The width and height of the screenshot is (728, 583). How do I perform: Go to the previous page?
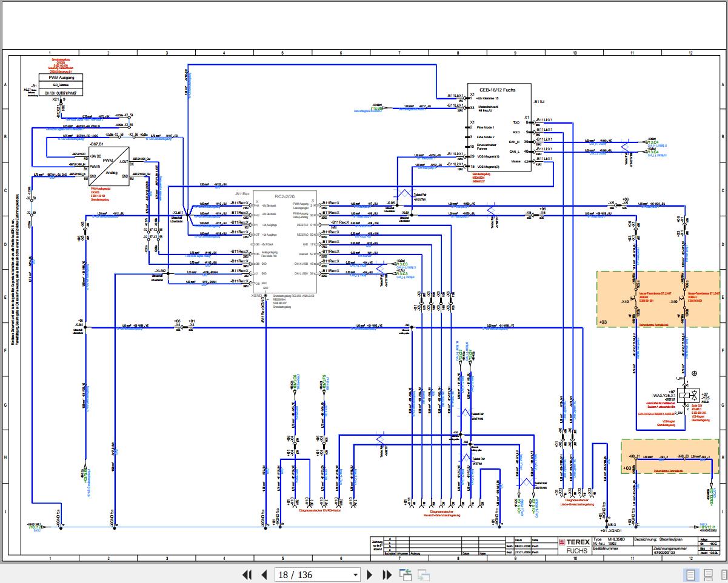[x=264, y=575]
